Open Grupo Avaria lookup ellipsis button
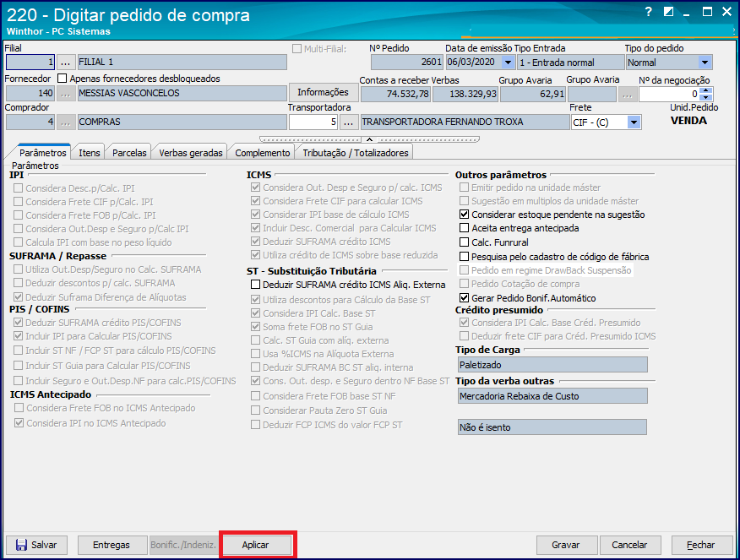 [x=627, y=95]
